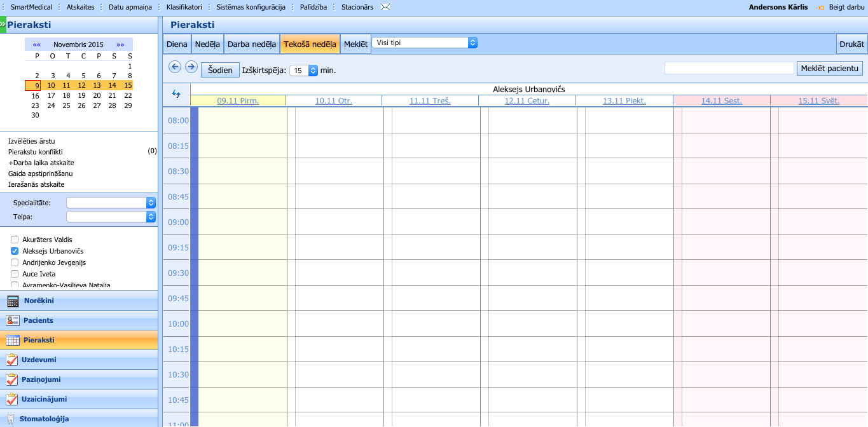Collapse sidebar using green double-arrow icon
The image size is (868, 427).
pos(3,25)
